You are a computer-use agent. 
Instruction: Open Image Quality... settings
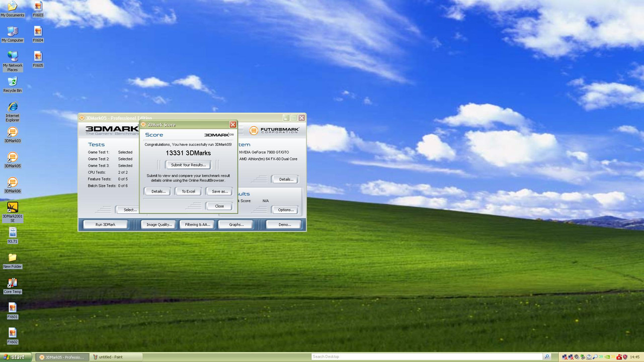[159, 225]
